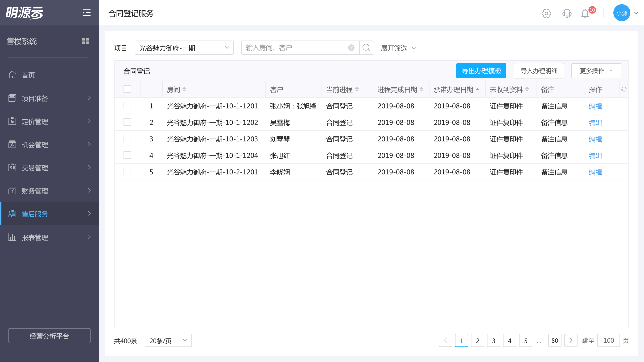Go to next page arrow
Viewport: 644px width, 362px height.
pyautogui.click(x=571, y=340)
